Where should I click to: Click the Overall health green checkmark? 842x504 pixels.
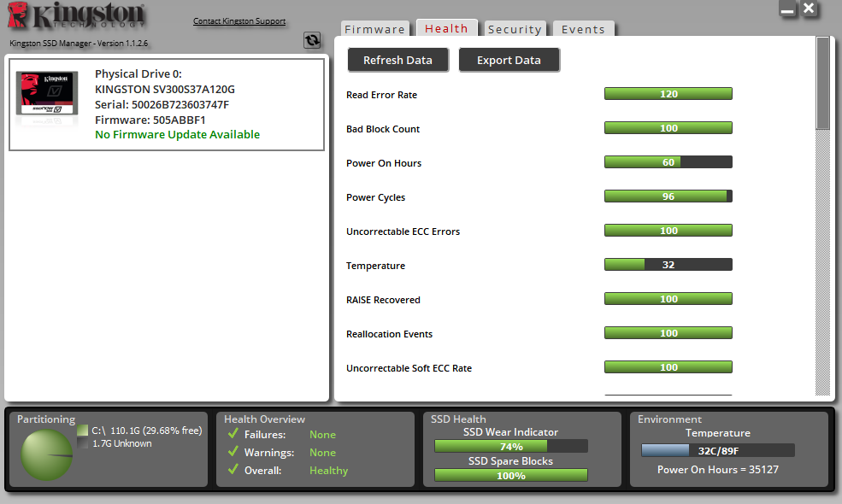point(233,470)
